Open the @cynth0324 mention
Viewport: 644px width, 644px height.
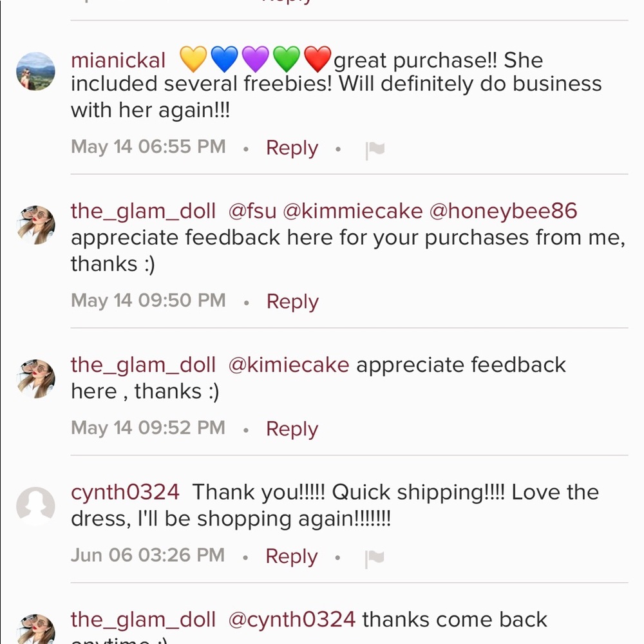click(x=292, y=620)
